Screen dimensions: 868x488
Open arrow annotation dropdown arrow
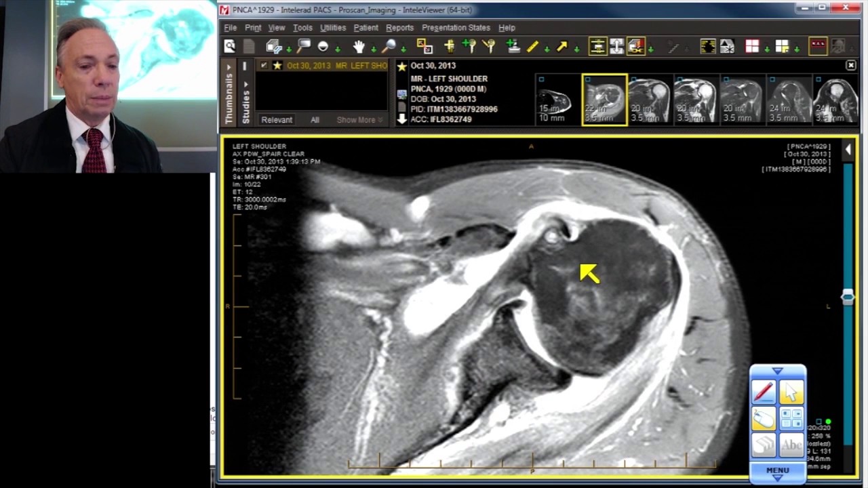(577, 49)
